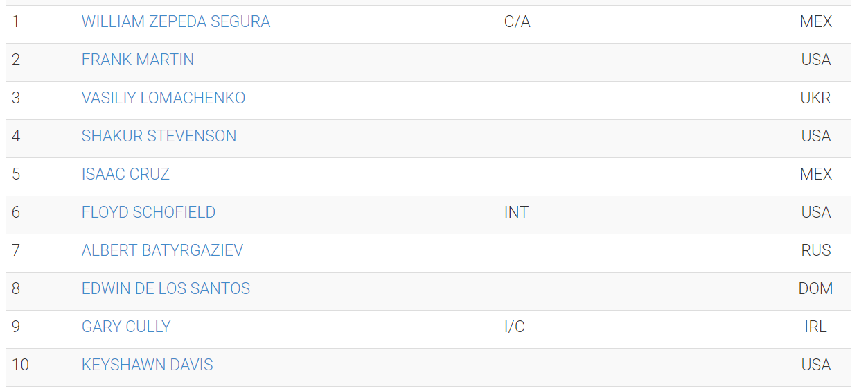
Task: Click rank number 1 cell
Action: (16, 21)
